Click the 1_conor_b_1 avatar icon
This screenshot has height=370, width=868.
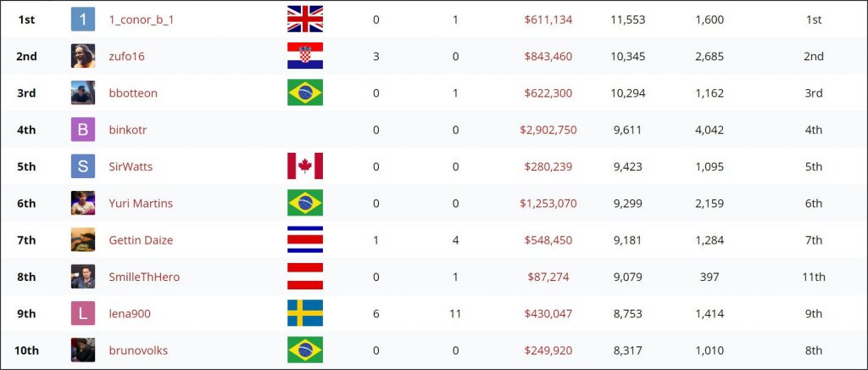pos(83,20)
